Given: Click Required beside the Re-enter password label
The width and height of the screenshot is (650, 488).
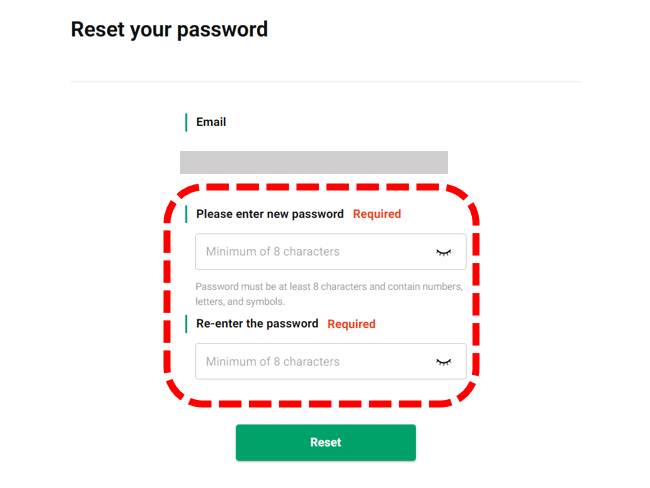Looking at the screenshot, I should [352, 324].
